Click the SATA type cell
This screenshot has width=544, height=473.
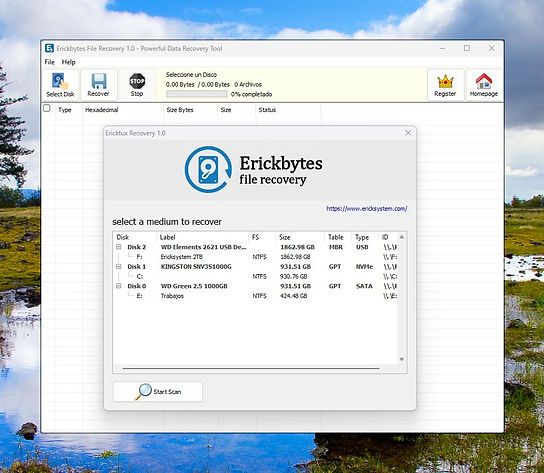point(364,286)
